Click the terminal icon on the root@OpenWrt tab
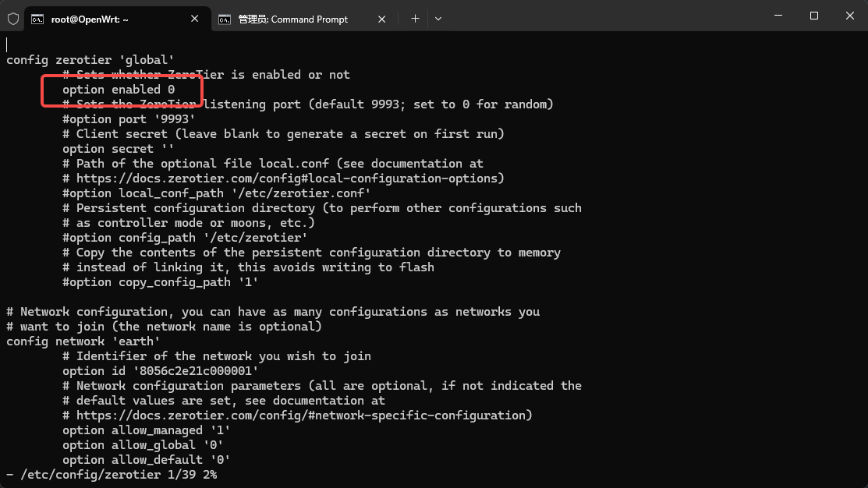This screenshot has width=868, height=488. pyautogui.click(x=37, y=19)
